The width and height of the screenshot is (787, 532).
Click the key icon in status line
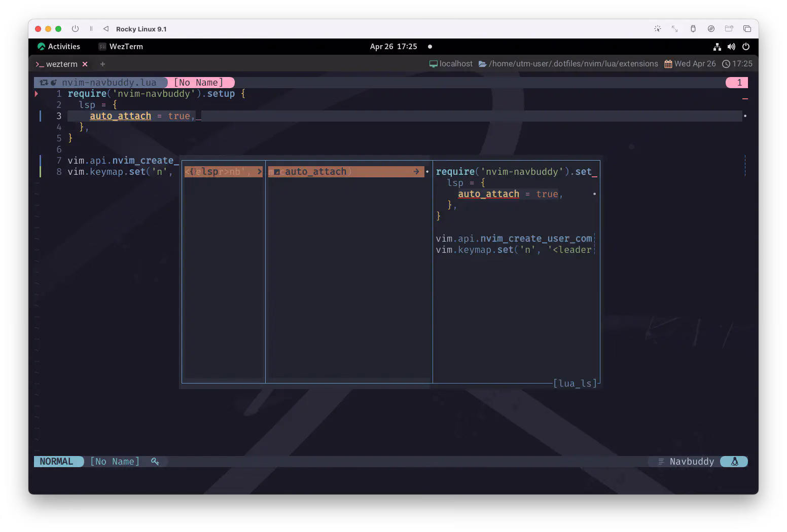[155, 462]
